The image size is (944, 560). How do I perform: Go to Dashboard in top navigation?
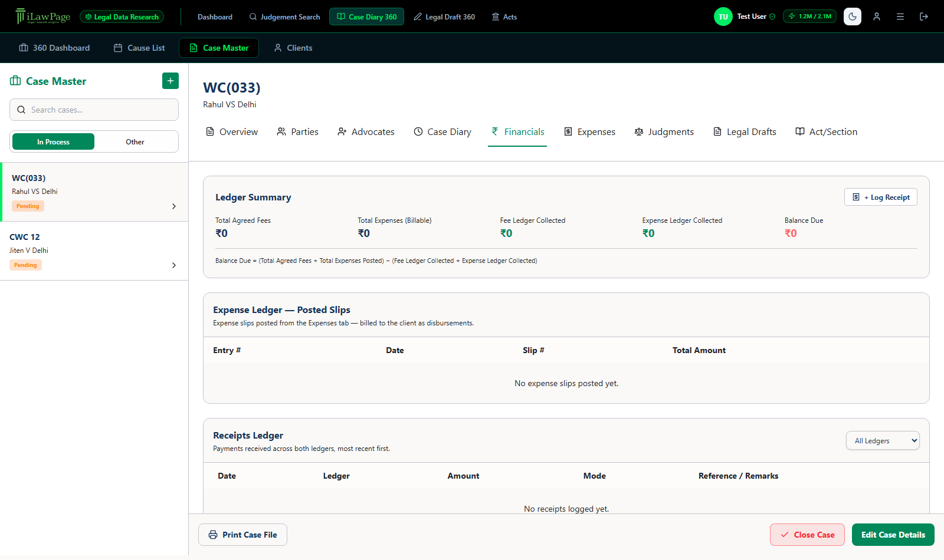pos(215,17)
